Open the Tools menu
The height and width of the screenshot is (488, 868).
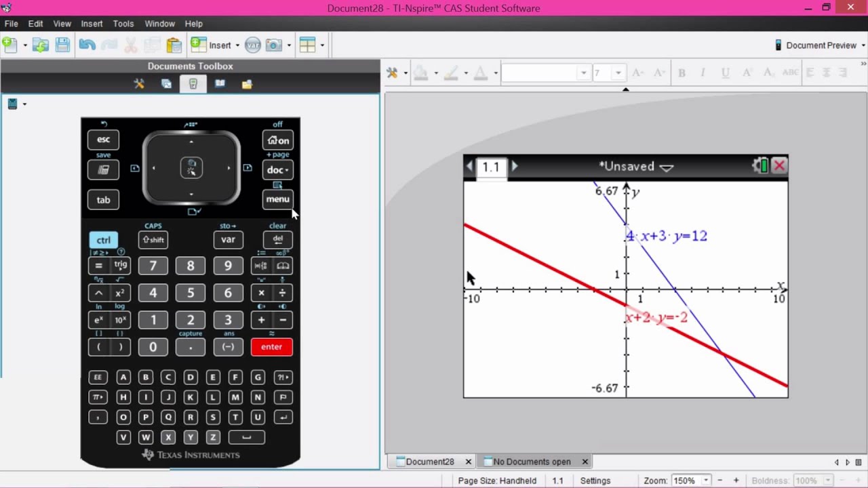click(x=123, y=24)
